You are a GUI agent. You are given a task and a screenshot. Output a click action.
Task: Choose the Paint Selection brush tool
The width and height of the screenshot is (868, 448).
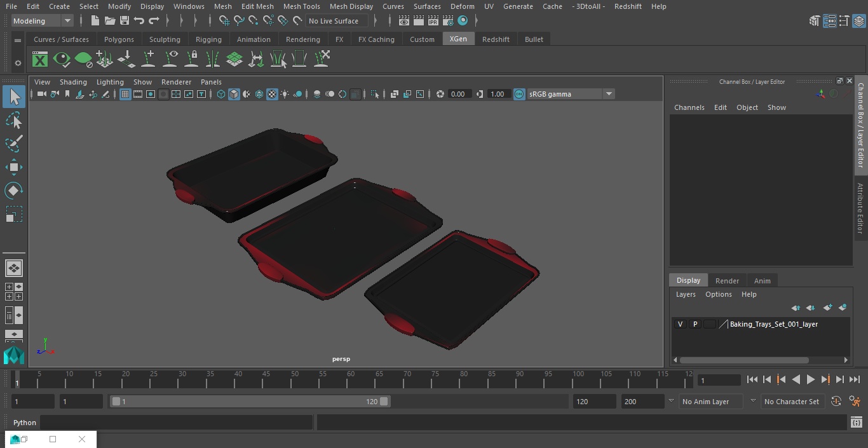tap(14, 144)
